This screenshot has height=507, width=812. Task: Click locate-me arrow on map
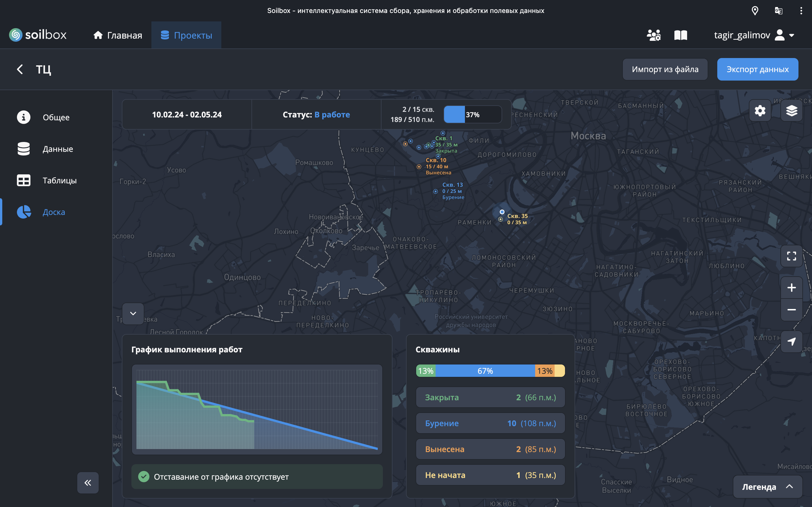(x=791, y=341)
